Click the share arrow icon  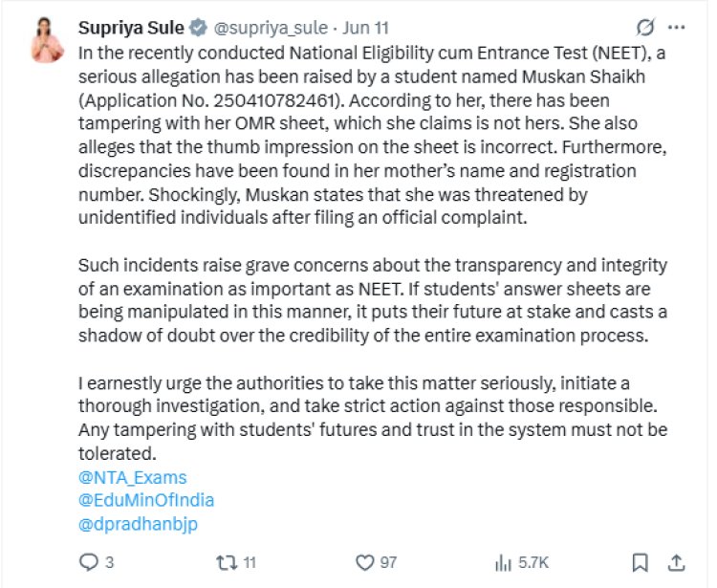(675, 561)
